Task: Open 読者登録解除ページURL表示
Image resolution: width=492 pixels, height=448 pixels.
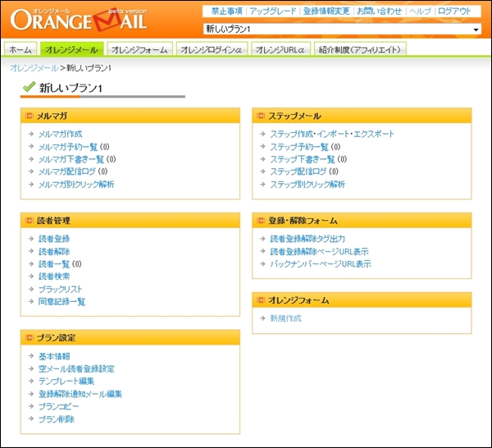Action: tap(319, 251)
